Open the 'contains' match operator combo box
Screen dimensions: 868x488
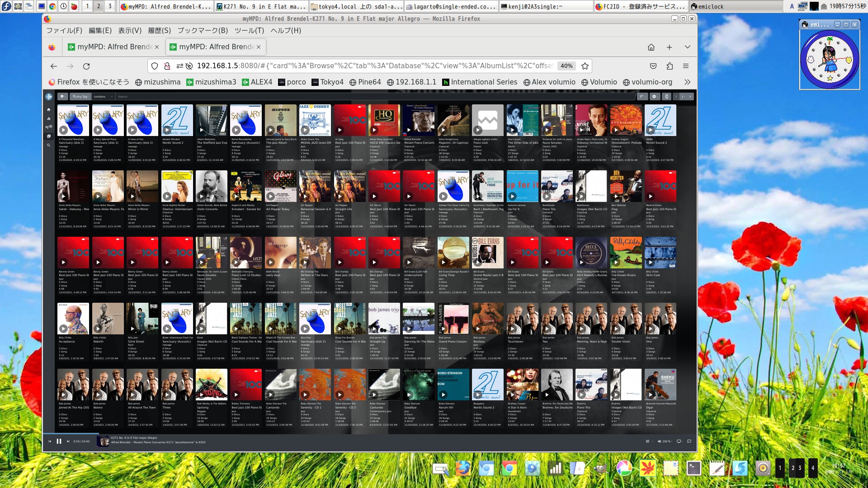pyautogui.click(x=103, y=97)
